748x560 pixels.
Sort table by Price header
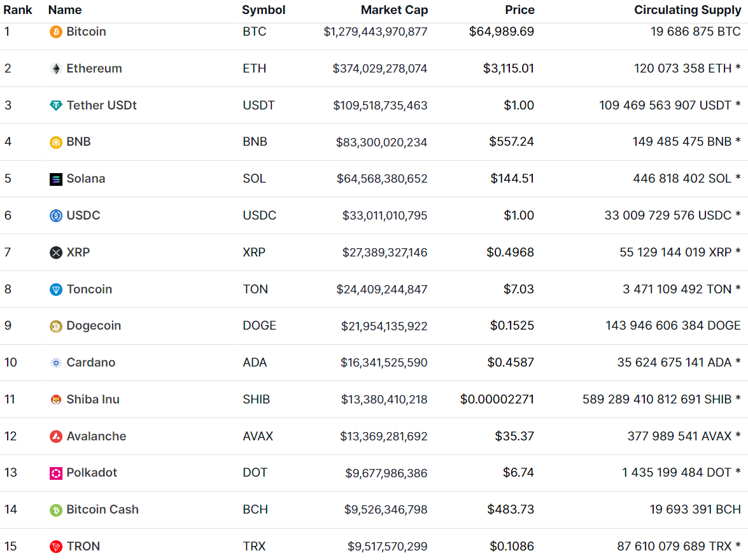(519, 10)
